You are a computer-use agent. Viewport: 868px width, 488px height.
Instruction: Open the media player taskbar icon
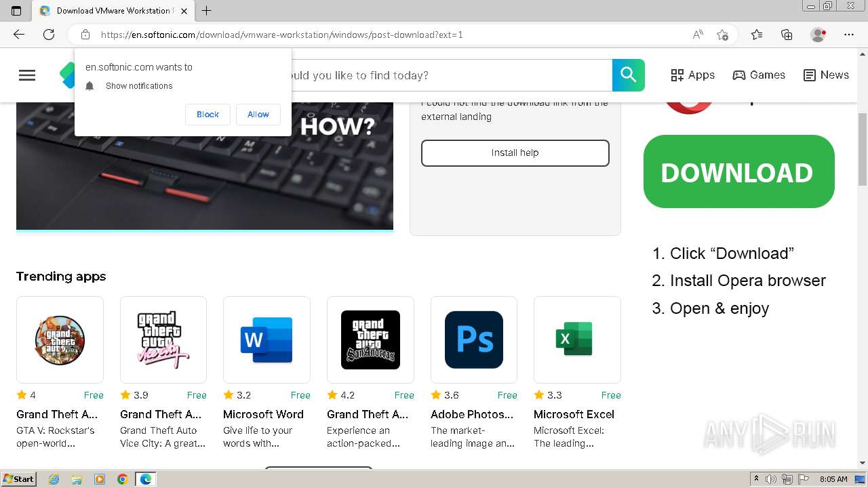click(100, 479)
